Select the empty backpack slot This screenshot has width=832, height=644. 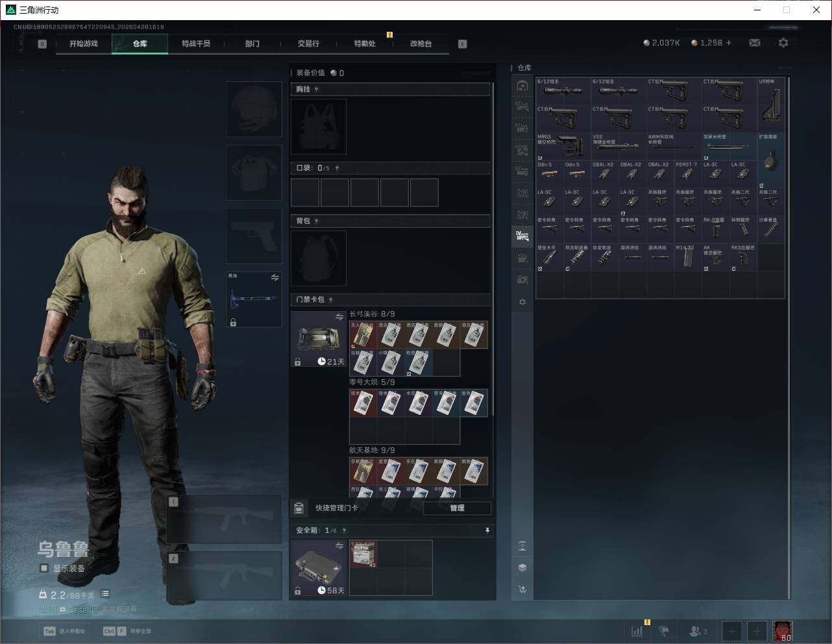pyautogui.click(x=319, y=258)
